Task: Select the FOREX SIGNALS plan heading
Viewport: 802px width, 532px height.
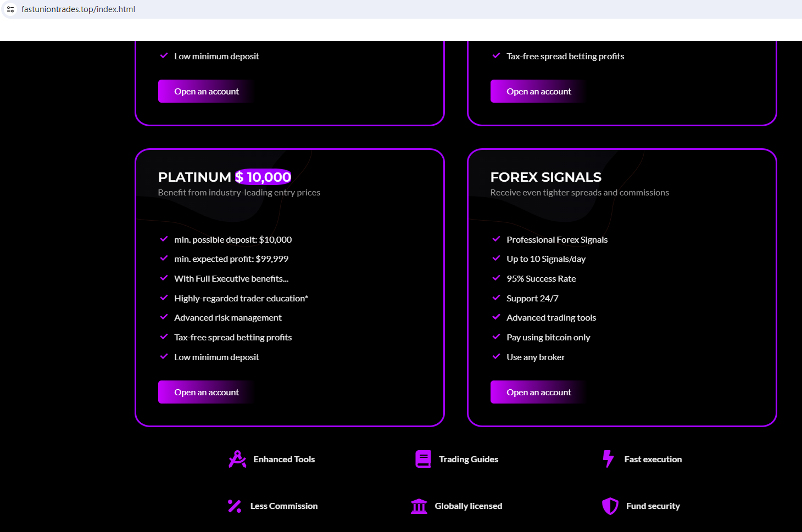Action: pos(545,177)
